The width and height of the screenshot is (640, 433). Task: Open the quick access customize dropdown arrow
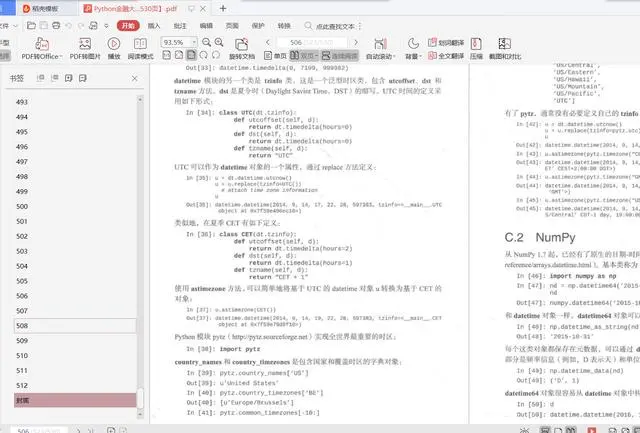(106, 26)
